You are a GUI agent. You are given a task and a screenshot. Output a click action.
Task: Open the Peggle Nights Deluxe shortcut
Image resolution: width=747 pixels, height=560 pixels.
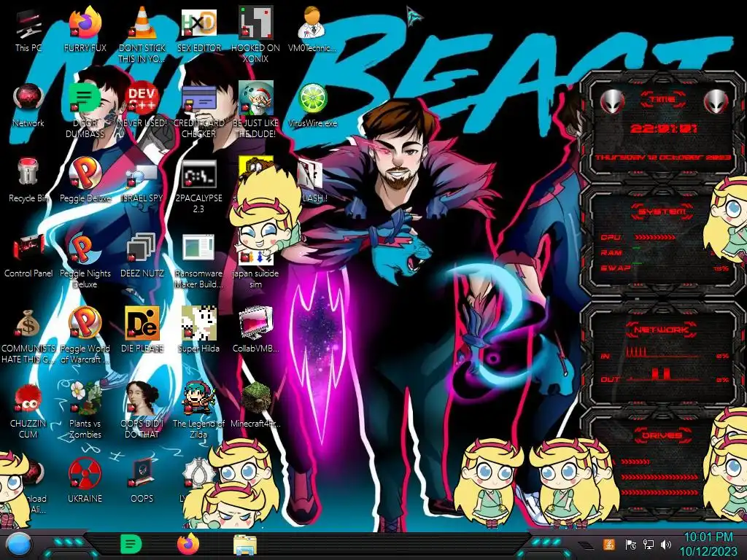click(85, 261)
